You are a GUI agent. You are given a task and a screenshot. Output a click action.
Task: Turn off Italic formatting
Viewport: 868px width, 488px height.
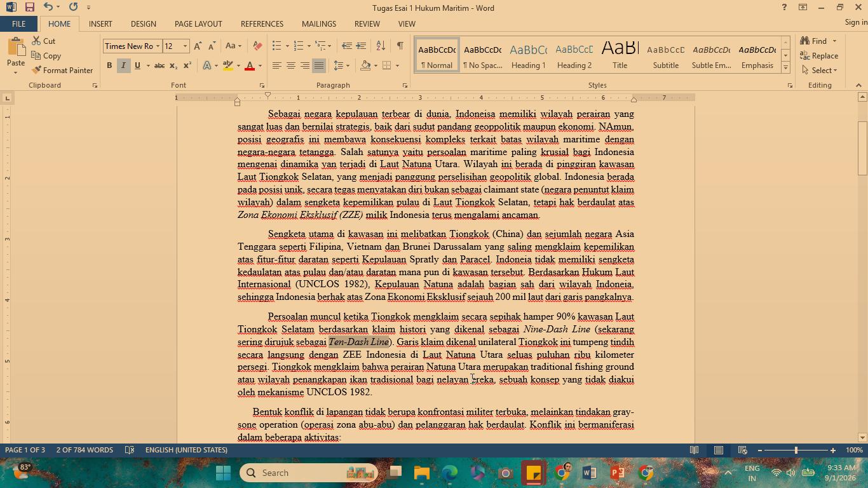[x=123, y=65]
